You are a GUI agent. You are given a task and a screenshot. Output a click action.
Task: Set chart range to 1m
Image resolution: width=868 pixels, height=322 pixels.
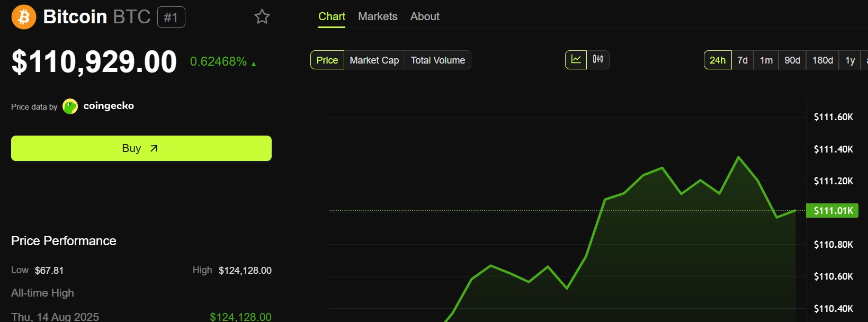pyautogui.click(x=766, y=60)
